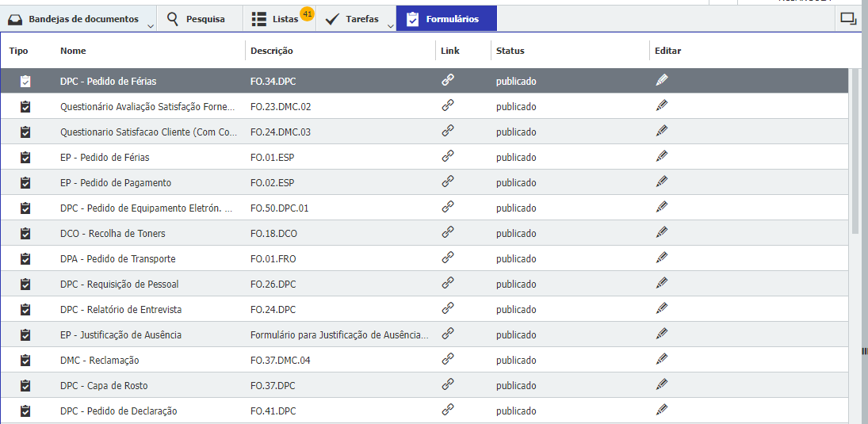The height and width of the screenshot is (424, 868).
Task: Click the vertical scrollbar of the forms list
Action: click(x=855, y=151)
